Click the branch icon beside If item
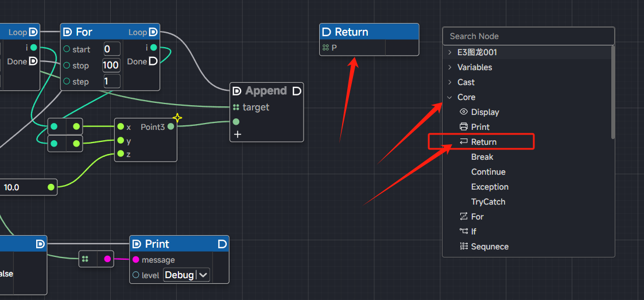Image resolution: width=644 pixels, height=300 pixels. (x=464, y=232)
